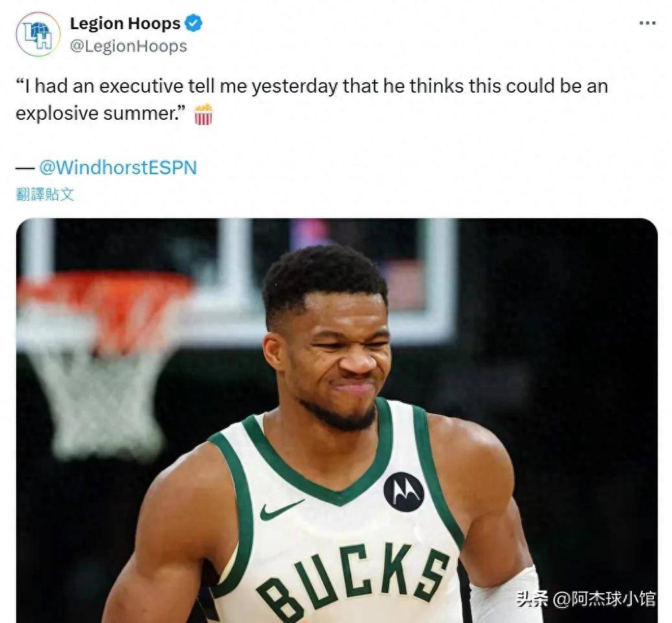The width and height of the screenshot is (672, 623).
Task: Open the Legion Hoops display name
Action: tap(125, 23)
